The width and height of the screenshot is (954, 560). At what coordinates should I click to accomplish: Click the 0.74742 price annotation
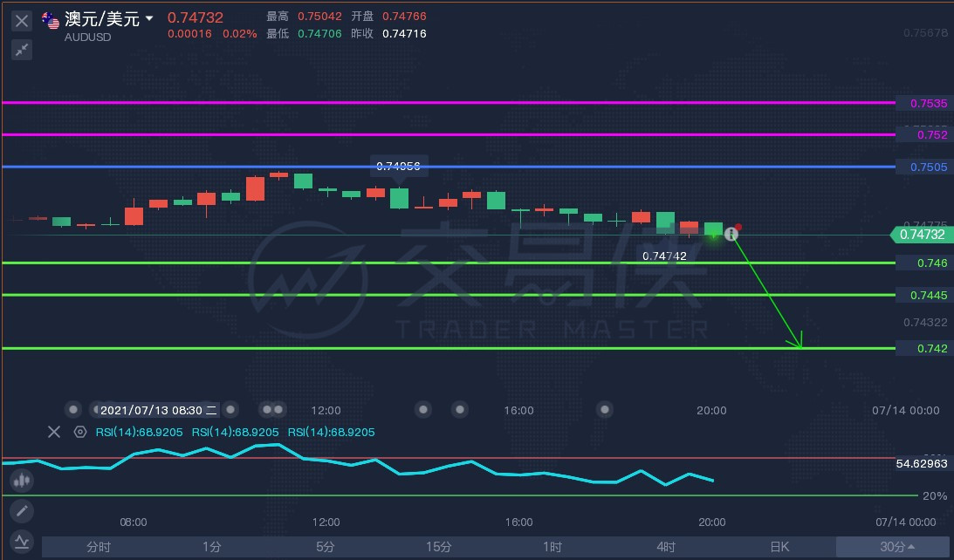(x=664, y=256)
